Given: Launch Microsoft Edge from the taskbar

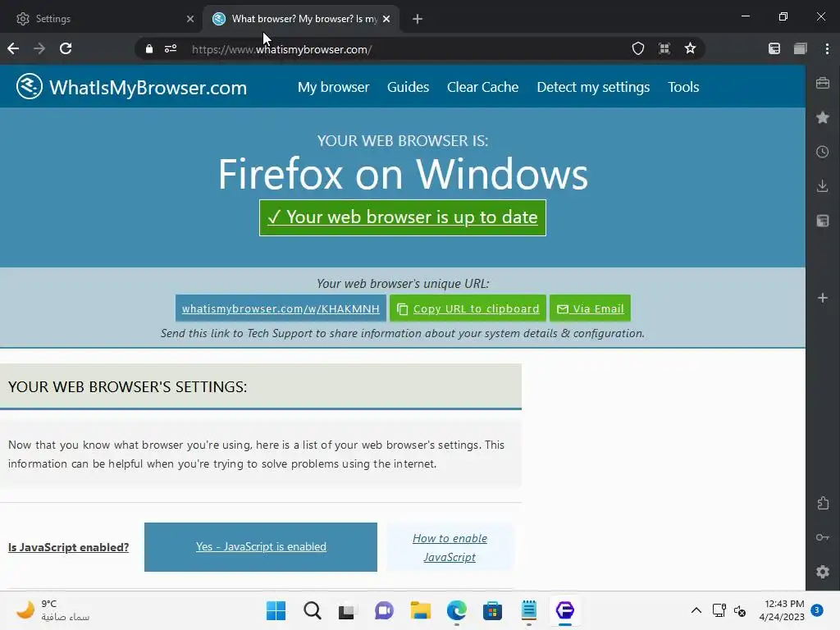Looking at the screenshot, I should 456,610.
